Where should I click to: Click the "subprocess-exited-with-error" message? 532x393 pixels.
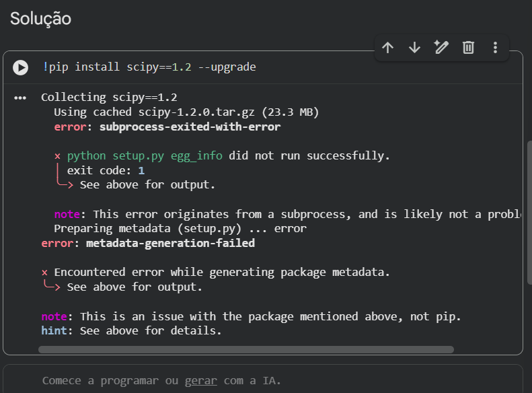point(190,127)
